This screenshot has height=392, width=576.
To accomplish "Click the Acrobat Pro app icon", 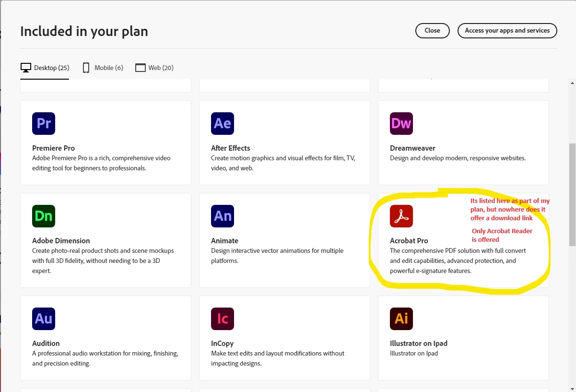I will (x=401, y=216).
